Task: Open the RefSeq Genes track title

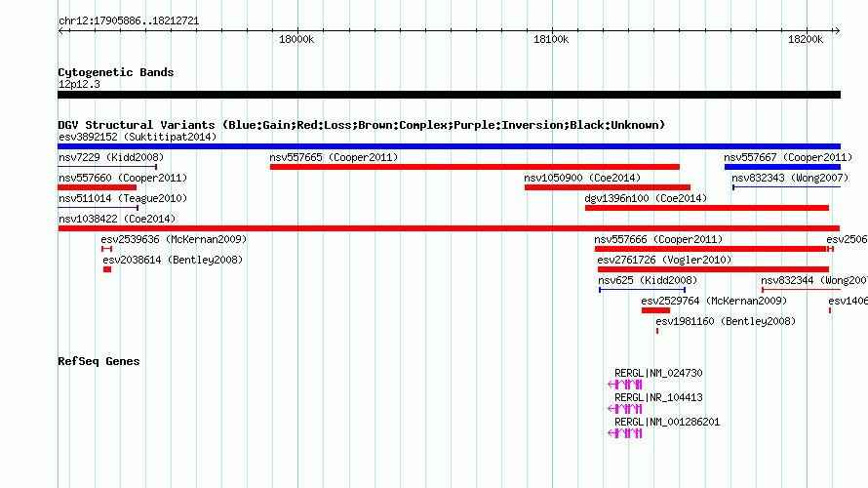Action: 99,361
